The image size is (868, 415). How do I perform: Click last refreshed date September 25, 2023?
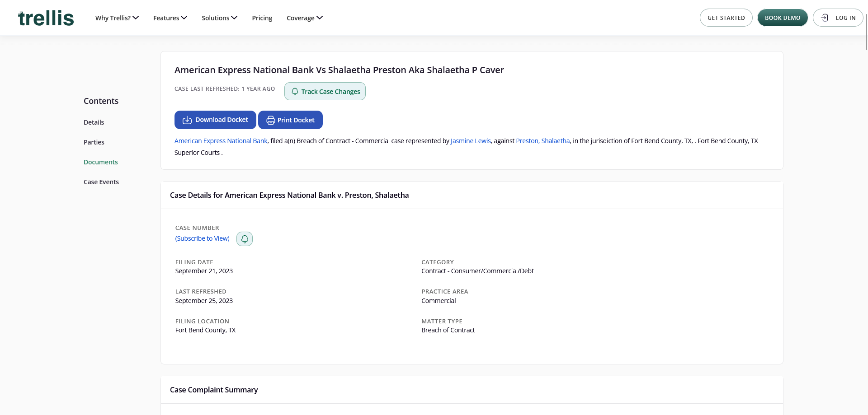click(x=204, y=301)
